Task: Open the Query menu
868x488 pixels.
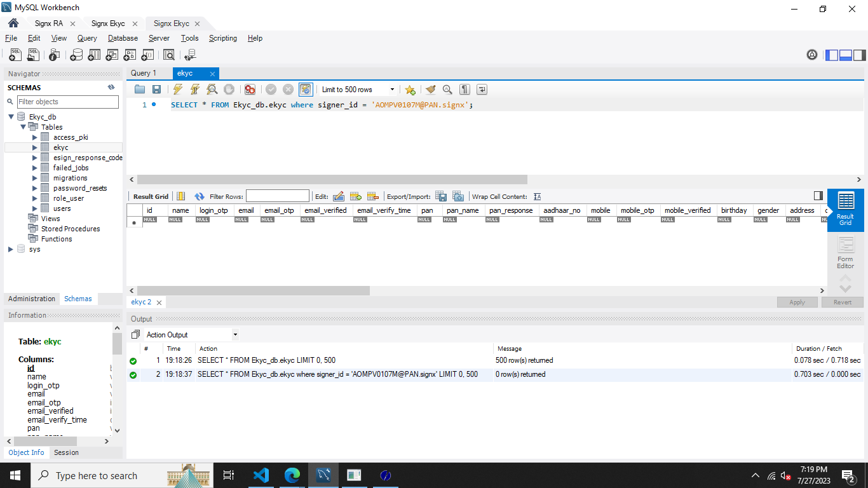Action: point(87,38)
